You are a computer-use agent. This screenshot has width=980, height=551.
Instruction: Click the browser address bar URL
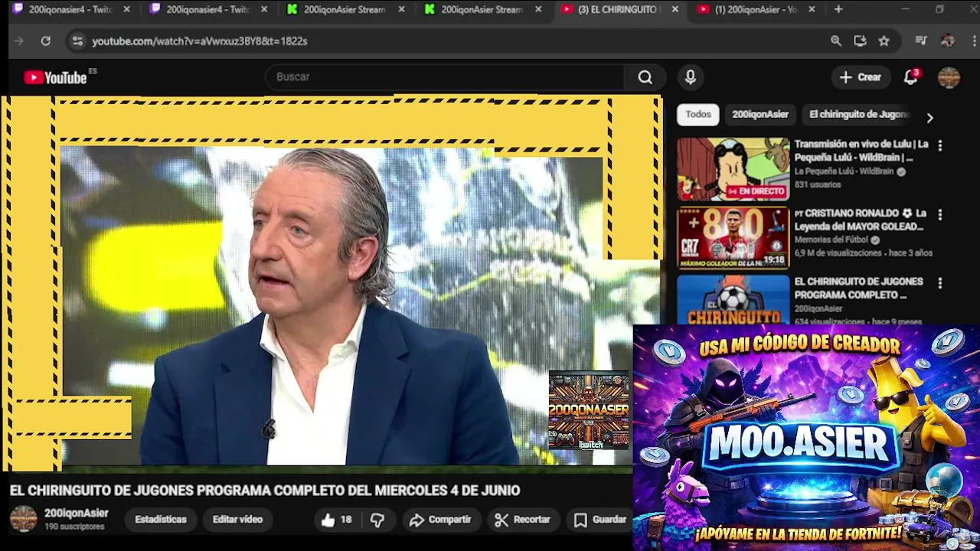pyautogui.click(x=200, y=41)
